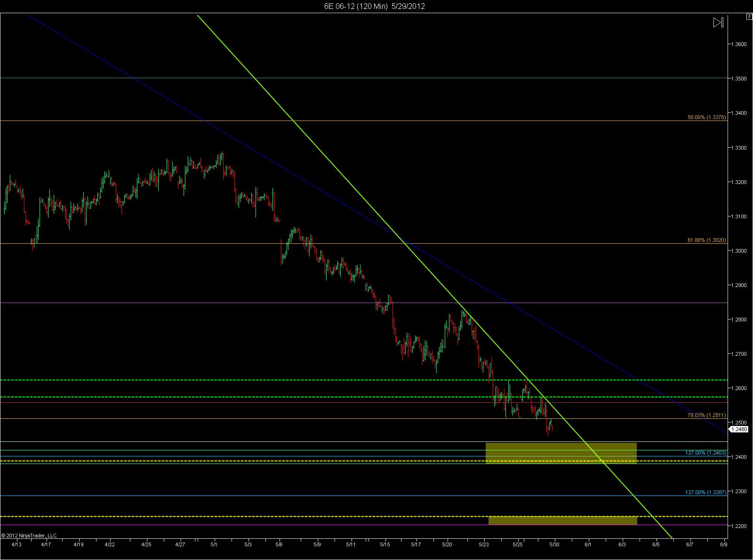This screenshot has width=753, height=560.
Task: Select the 50.00% (1.3378) Fibonacci label
Action: pyautogui.click(x=707, y=117)
